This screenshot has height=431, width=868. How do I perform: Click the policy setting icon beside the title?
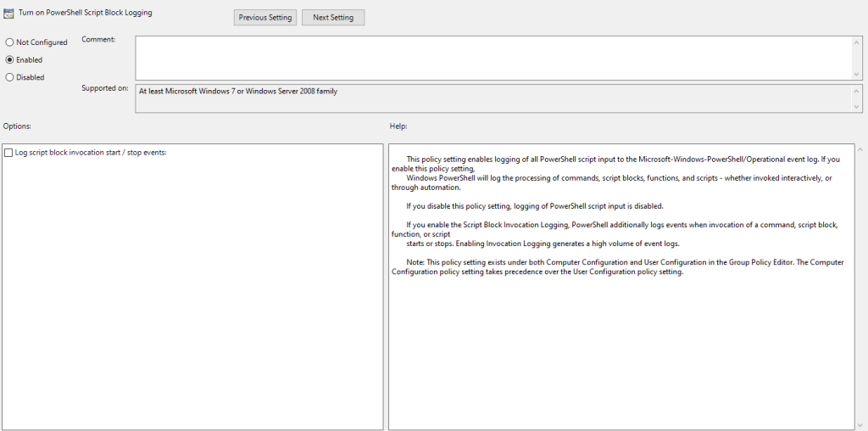tap(9, 14)
